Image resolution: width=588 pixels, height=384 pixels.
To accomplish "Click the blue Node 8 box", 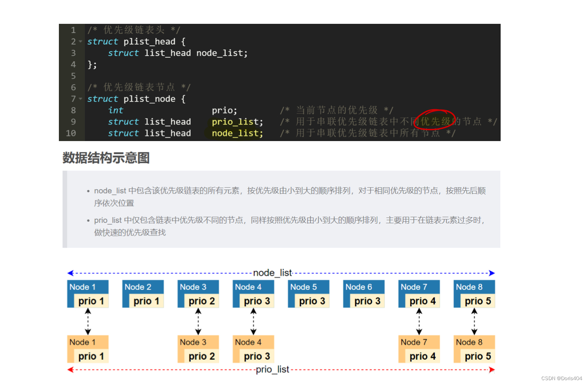I will 474,294.
